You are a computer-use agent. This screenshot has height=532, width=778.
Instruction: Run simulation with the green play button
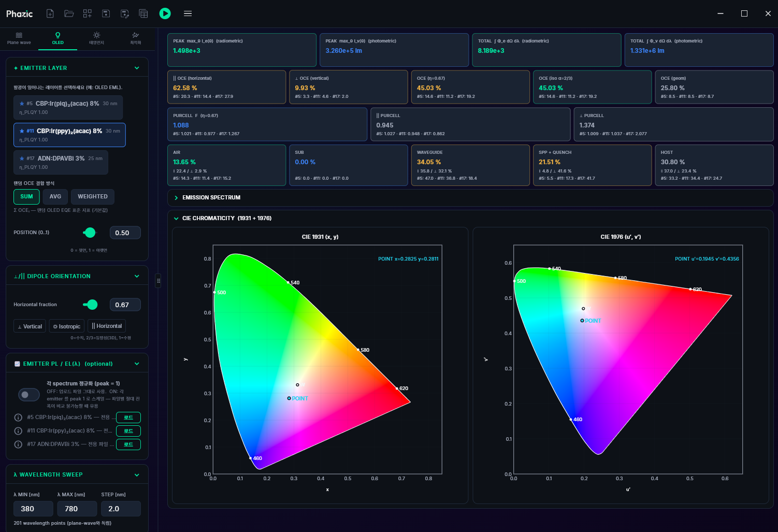(x=165, y=13)
